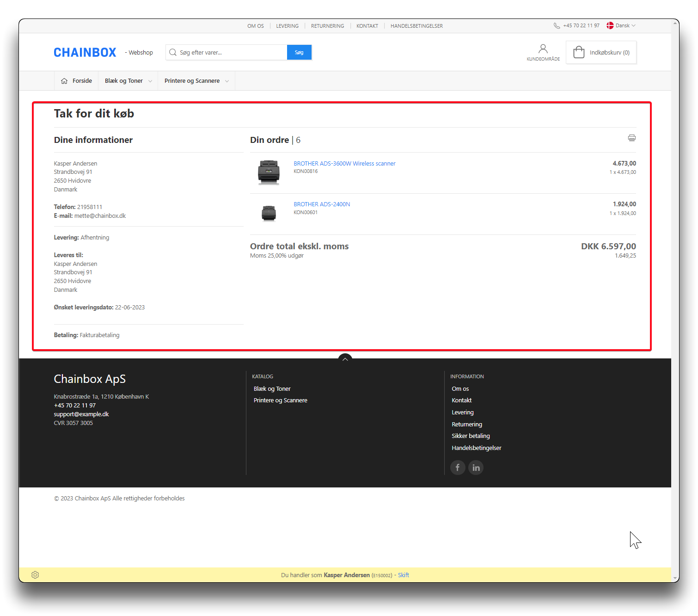The image size is (698, 616).
Task: Open the Indkøbskurv shopping cart
Action: click(601, 52)
